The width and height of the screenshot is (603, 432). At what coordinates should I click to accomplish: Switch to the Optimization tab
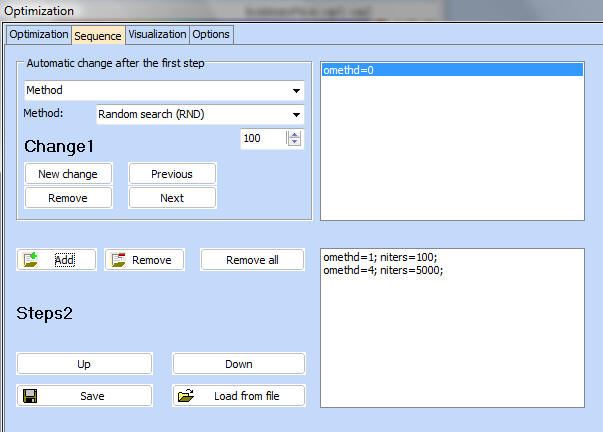click(38, 34)
